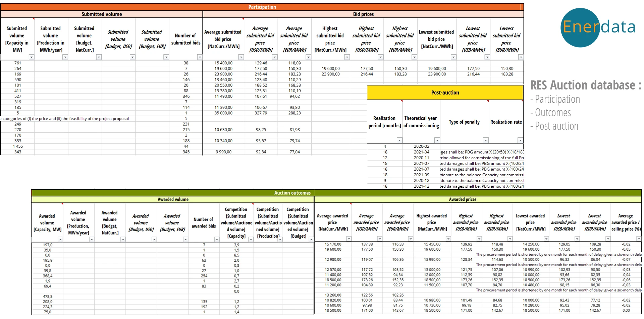Open filter for Submitted volume [budget, USD]
The width and height of the screenshot is (644, 319).
(x=132, y=57)
